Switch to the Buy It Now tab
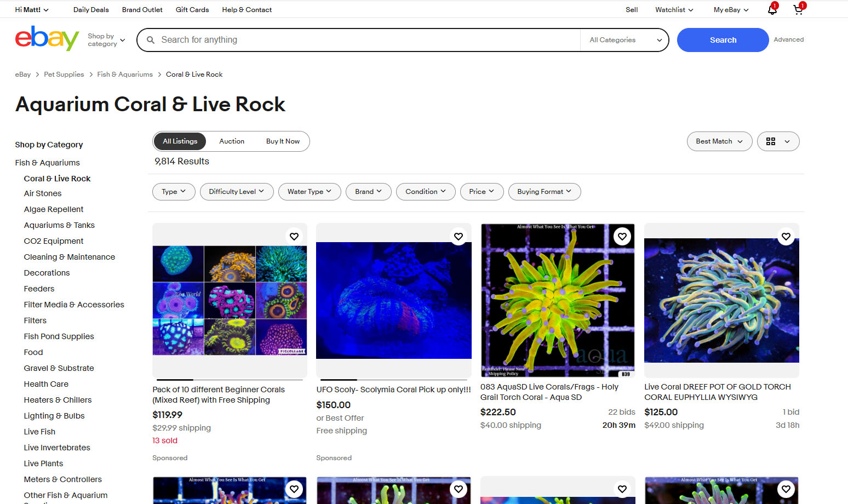Screen dimensions: 848x504 point(283,141)
